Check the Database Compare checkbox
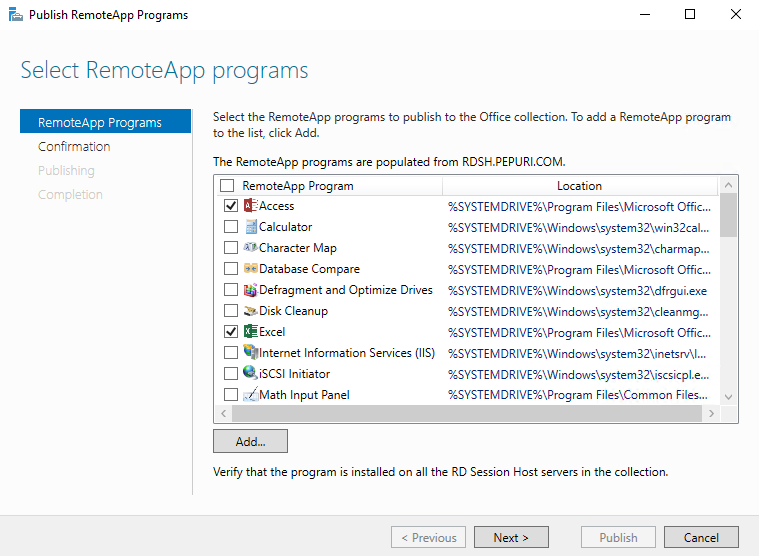 point(231,269)
